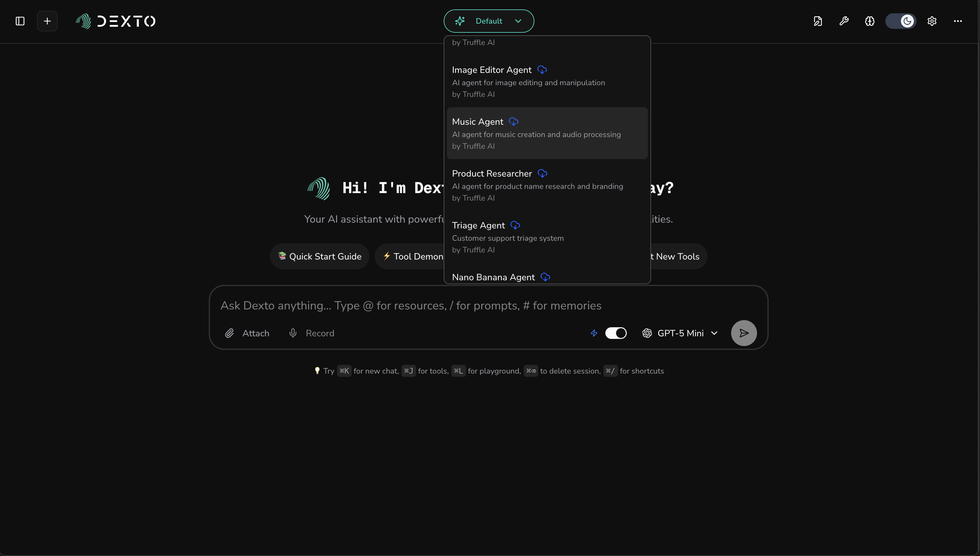Toggle the streaming lightning switch
This screenshot has height=556, width=980.
point(616,333)
